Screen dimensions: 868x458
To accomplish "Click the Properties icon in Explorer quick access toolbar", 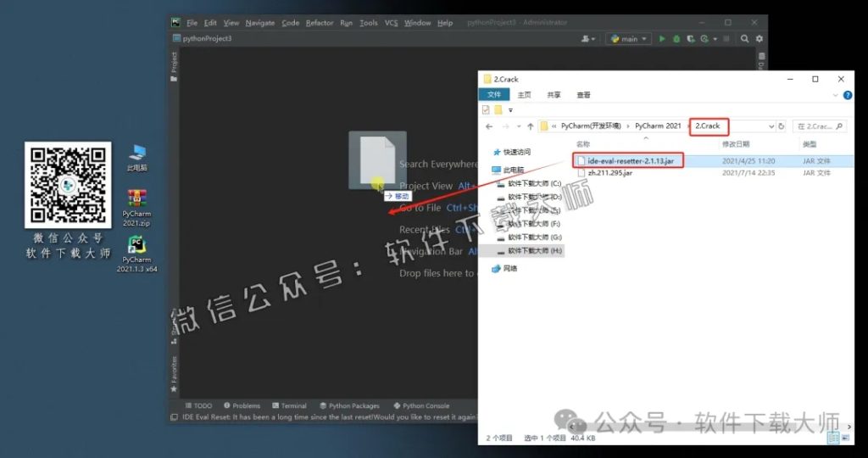I will pyautogui.click(x=486, y=109).
